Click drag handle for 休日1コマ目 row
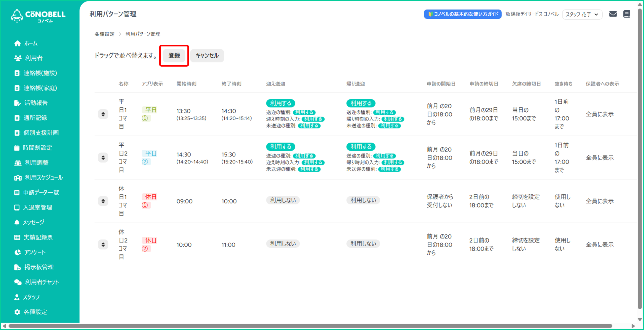Image resolution: width=644 pixels, height=330 pixels. (103, 201)
